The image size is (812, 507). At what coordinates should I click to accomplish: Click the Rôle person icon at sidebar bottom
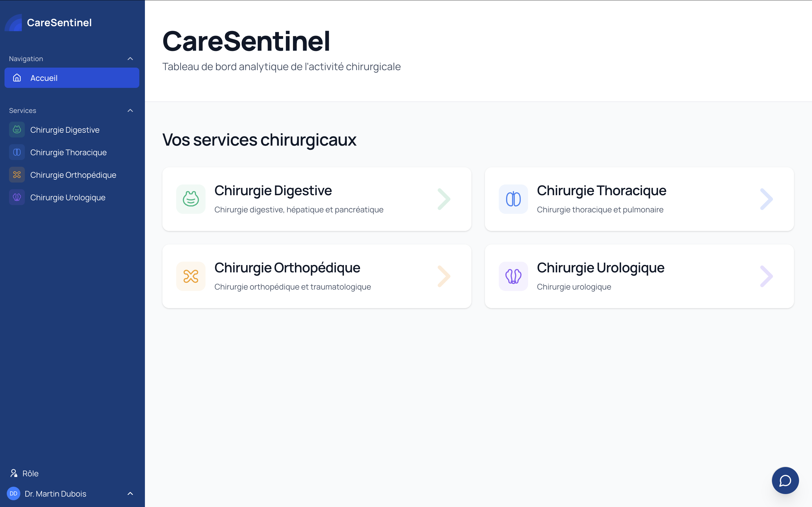14,473
